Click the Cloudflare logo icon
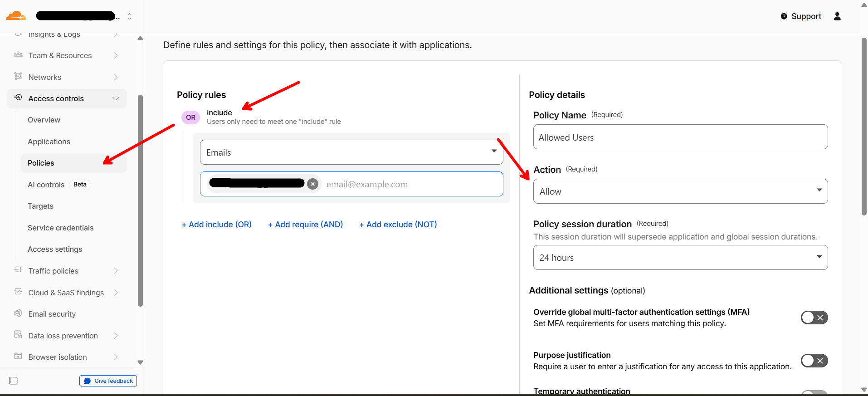The image size is (868, 396). pyautogui.click(x=15, y=16)
